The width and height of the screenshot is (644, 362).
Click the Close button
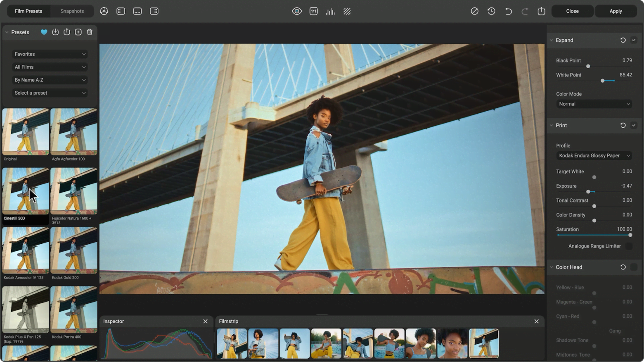[x=572, y=11]
